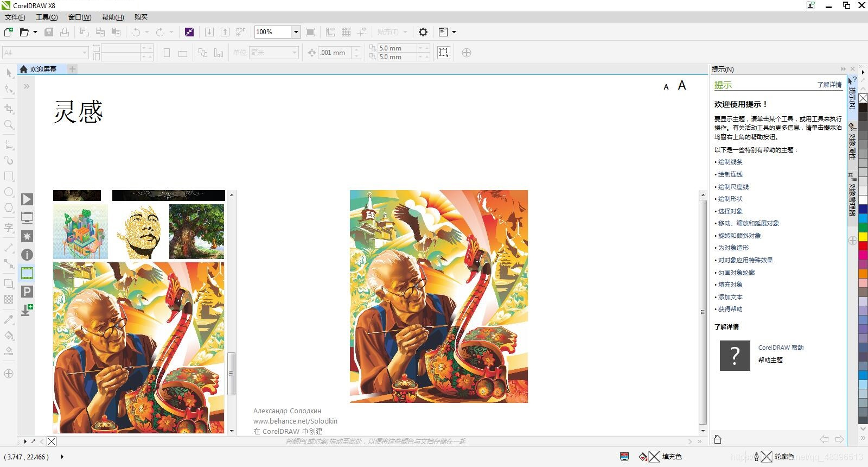The image size is (868, 467).
Task: Open the 填充对象 hint topic
Action: [730, 285]
